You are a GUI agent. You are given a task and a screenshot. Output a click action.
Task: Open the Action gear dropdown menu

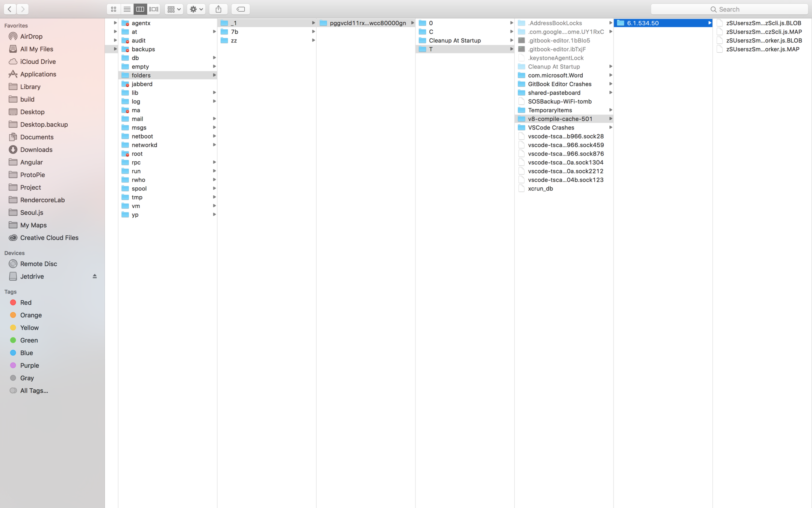coord(196,9)
